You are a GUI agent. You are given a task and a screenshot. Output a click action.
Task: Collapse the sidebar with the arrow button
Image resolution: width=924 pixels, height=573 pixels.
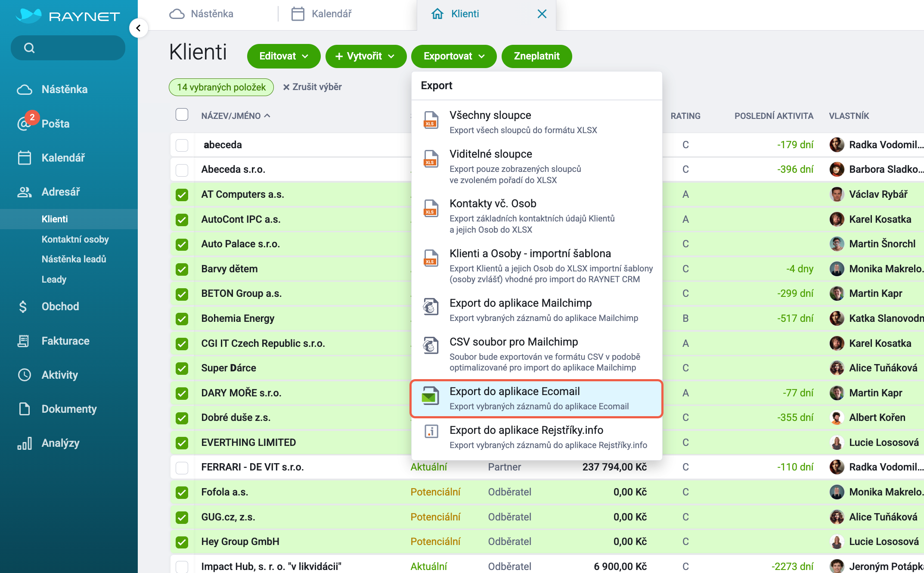(138, 28)
